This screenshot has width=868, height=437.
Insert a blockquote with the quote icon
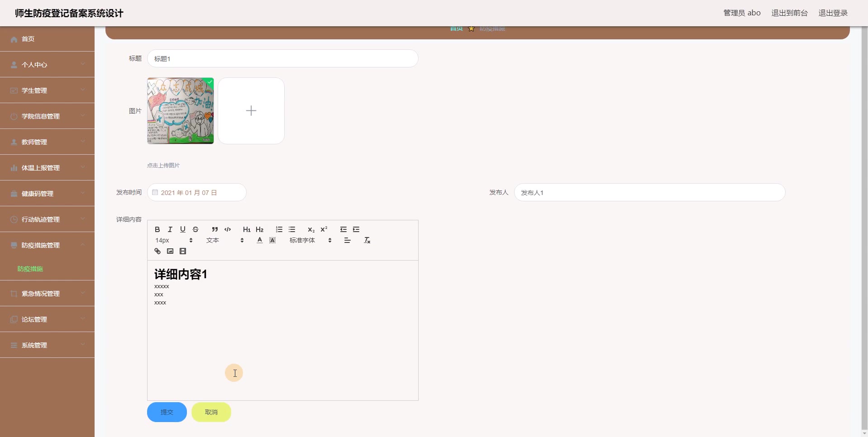click(215, 229)
